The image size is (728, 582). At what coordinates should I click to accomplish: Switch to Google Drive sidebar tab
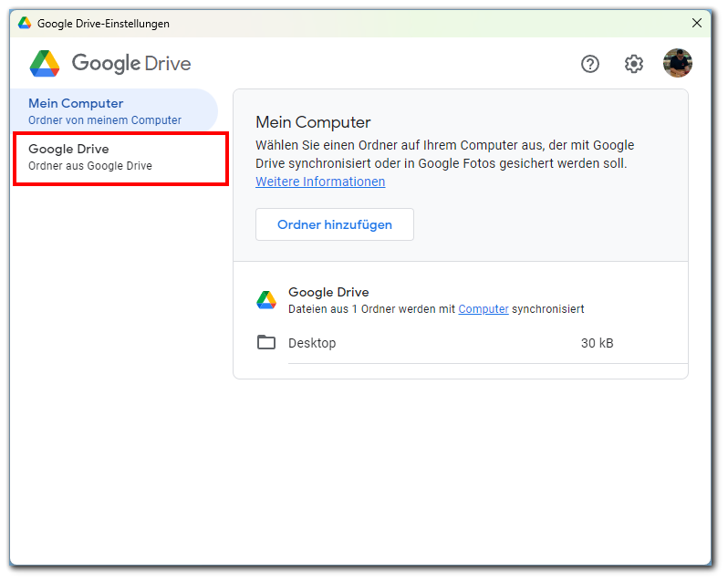pos(120,158)
